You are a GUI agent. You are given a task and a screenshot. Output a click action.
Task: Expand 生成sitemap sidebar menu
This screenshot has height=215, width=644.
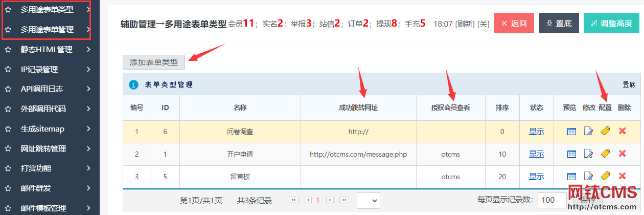[x=49, y=129]
